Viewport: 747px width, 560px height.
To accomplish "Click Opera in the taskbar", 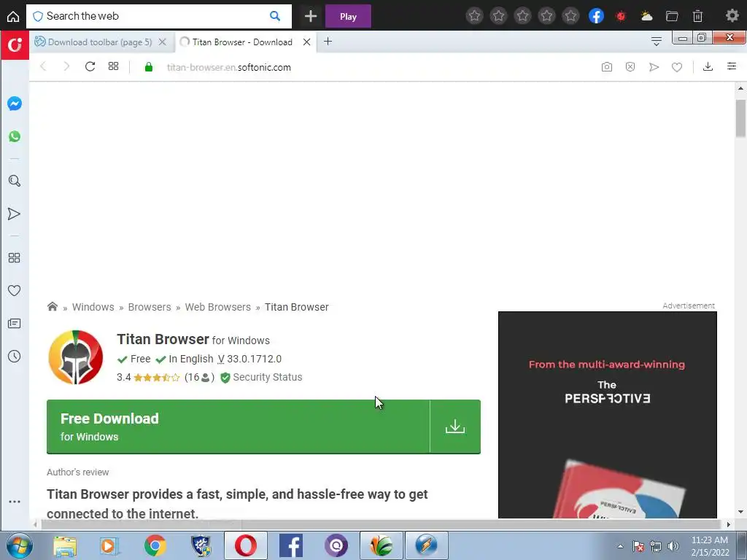I will point(245,545).
